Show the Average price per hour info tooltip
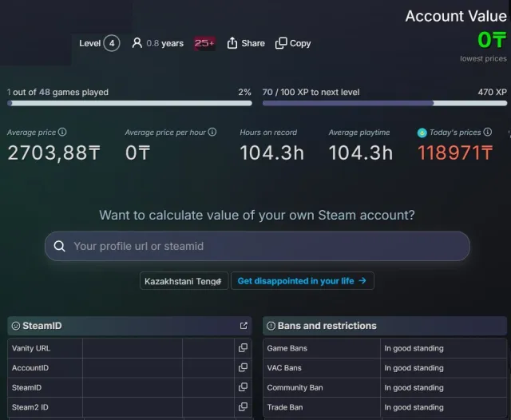This screenshot has width=511, height=420. point(212,132)
